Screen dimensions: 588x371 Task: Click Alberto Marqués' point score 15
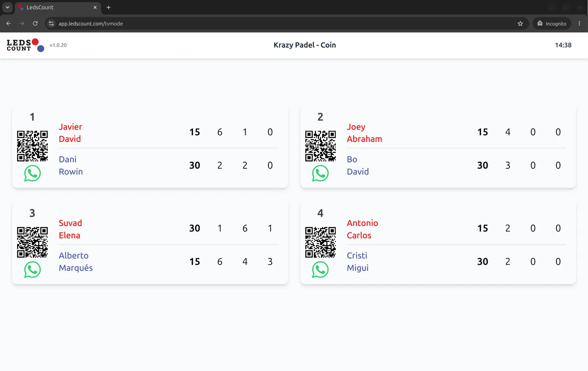(x=195, y=262)
